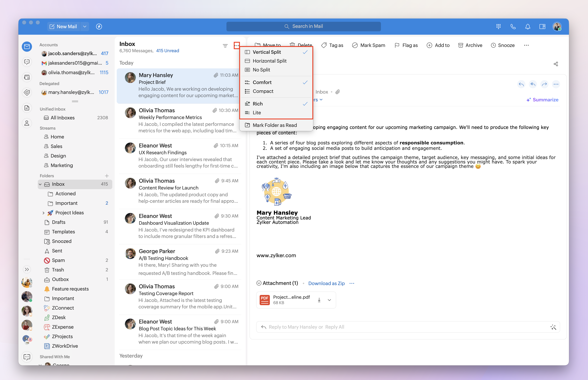Screen dimensions: 588x380
Task: Open the inbox filter icon
Action: point(225,46)
